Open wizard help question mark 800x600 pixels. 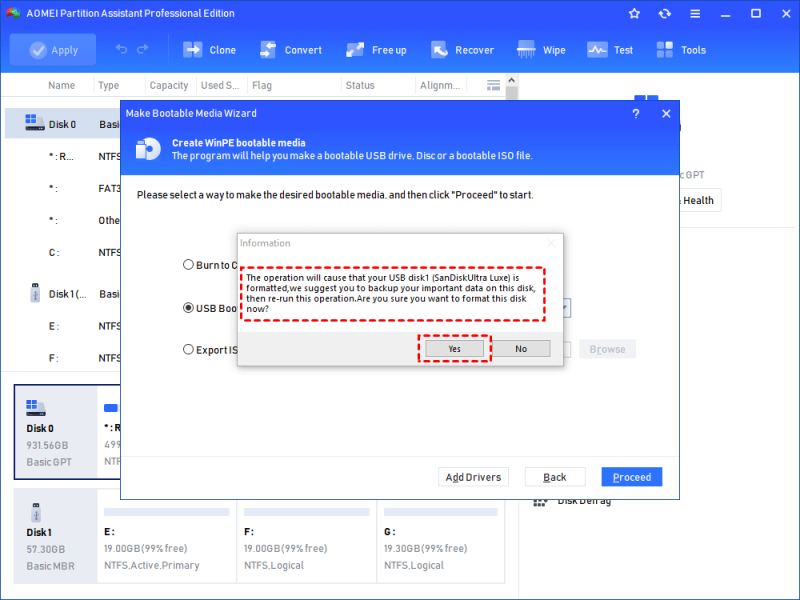tap(636, 114)
